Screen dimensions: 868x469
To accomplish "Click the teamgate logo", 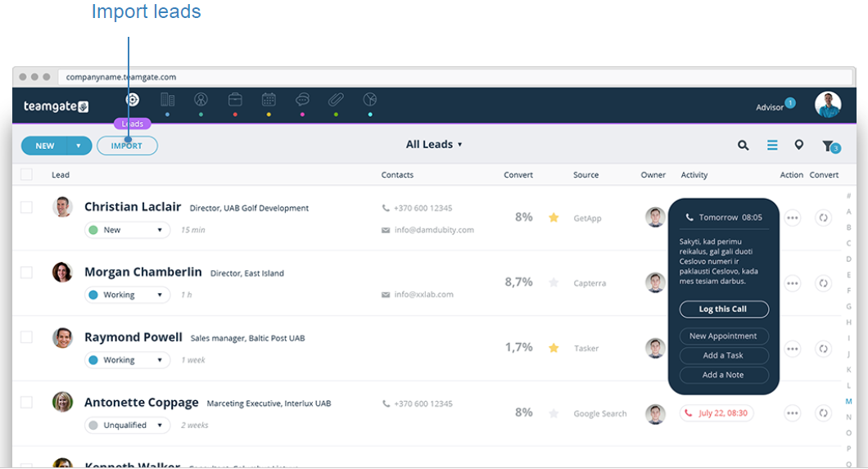I will (56, 106).
